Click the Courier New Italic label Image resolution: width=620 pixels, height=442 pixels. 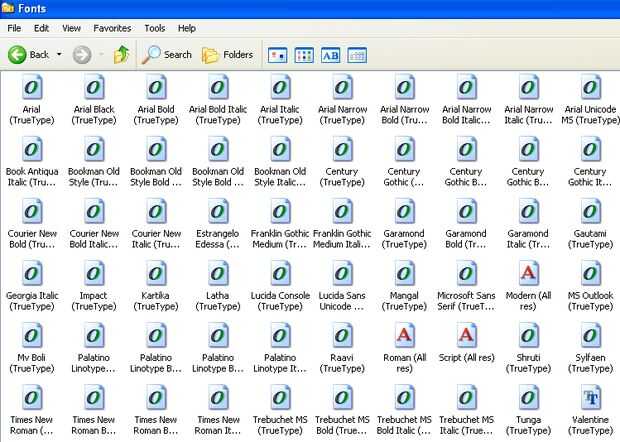(156, 239)
